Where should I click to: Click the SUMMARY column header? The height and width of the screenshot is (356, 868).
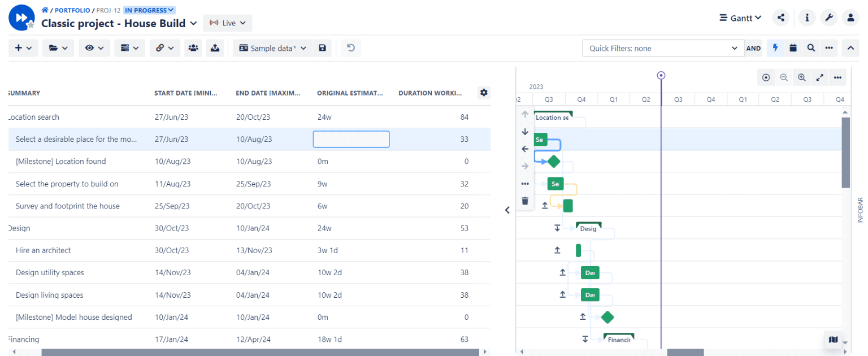(24, 93)
